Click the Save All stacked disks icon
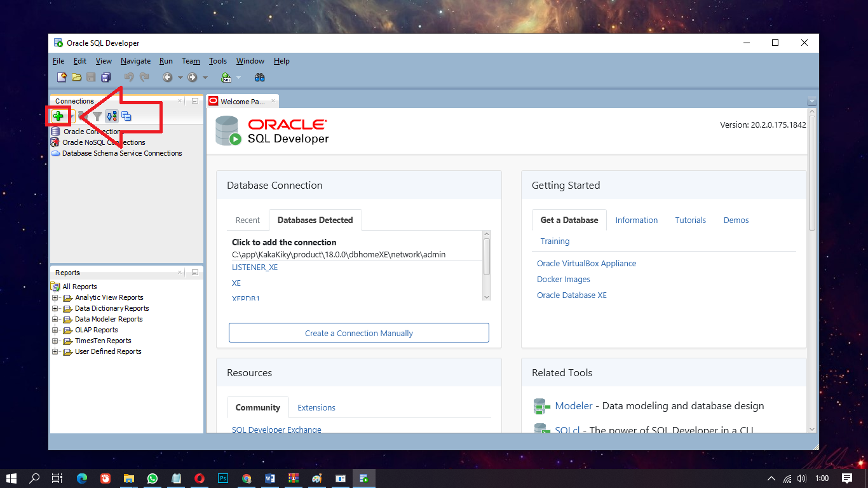The image size is (868, 488). coord(105,78)
